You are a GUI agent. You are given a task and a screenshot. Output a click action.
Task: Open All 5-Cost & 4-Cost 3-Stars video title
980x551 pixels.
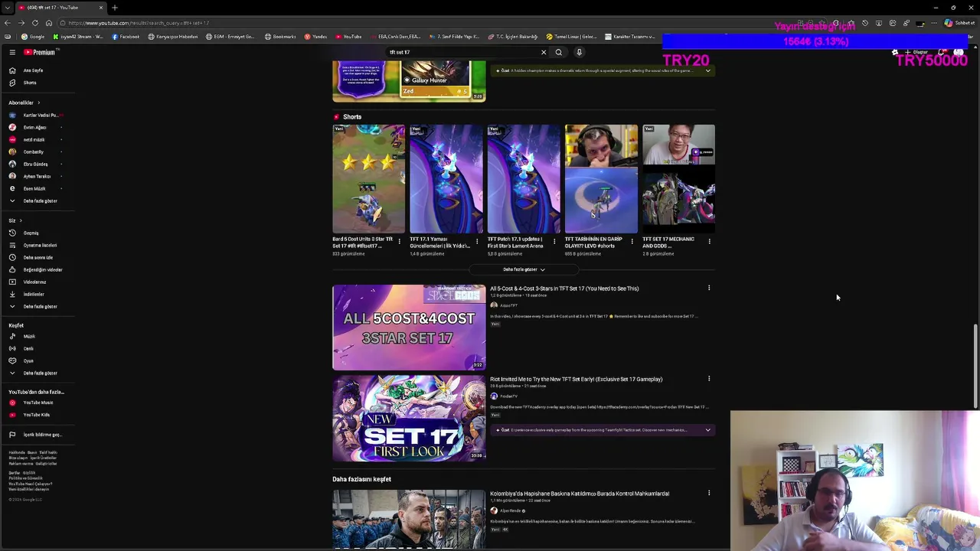[x=564, y=289]
